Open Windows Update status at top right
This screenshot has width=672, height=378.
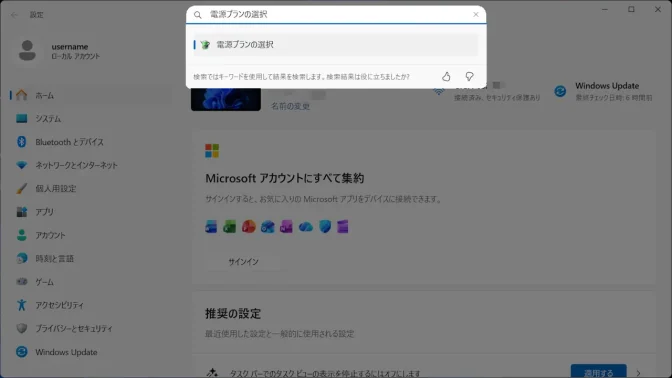(x=603, y=91)
